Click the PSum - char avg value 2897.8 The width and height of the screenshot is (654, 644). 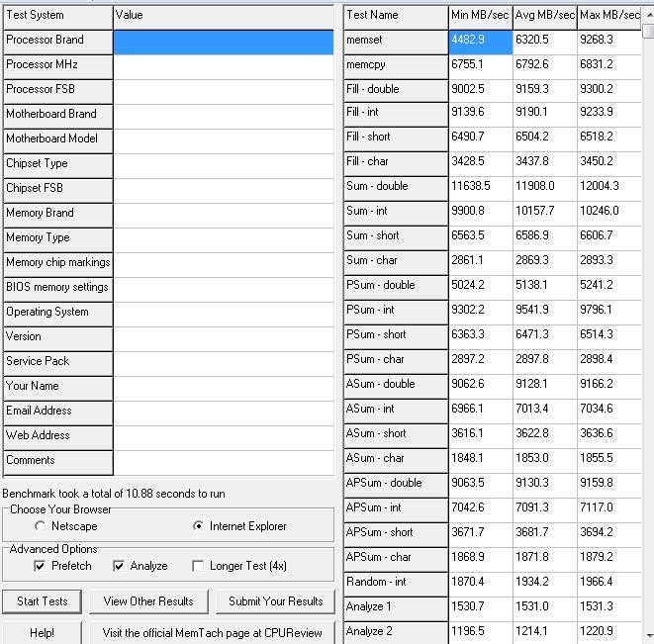[545, 362]
